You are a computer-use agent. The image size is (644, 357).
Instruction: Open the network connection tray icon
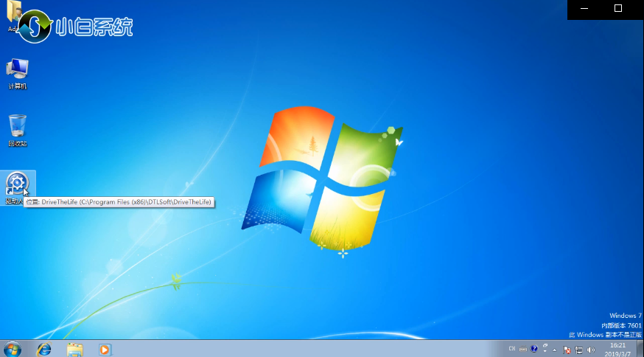578,350
